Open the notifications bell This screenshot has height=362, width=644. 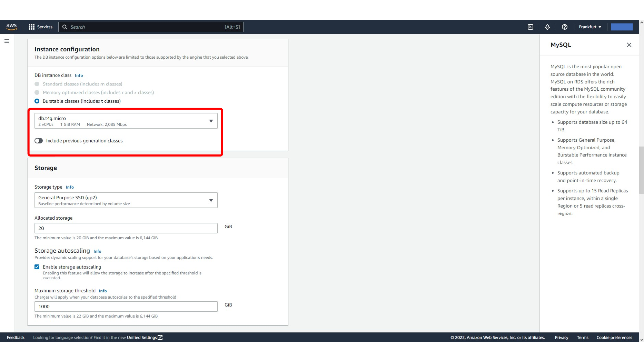pyautogui.click(x=547, y=27)
